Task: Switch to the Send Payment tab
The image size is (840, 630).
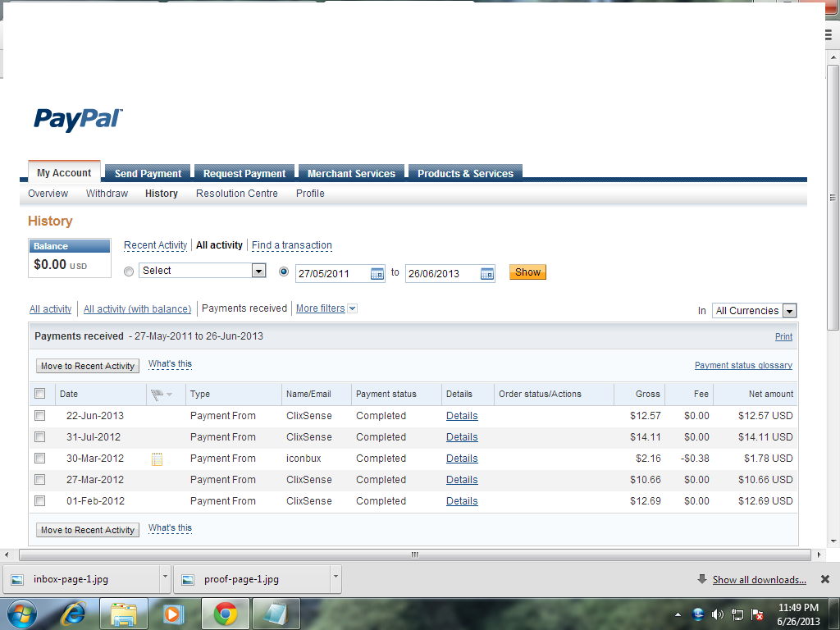Action: (148, 173)
